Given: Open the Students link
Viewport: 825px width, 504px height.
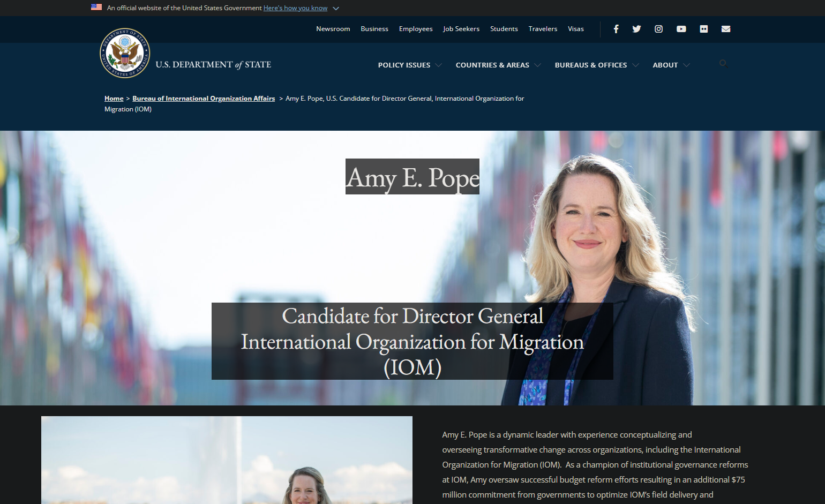Looking at the screenshot, I should [x=504, y=29].
